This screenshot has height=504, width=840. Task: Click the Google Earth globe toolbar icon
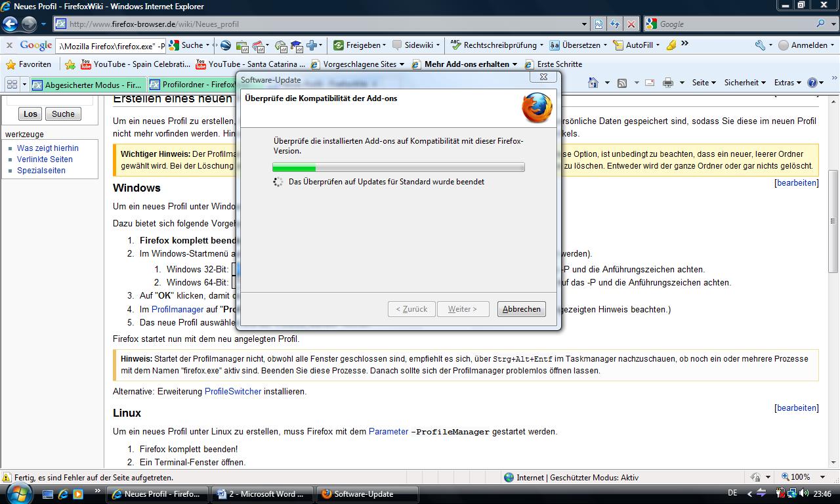[225, 45]
